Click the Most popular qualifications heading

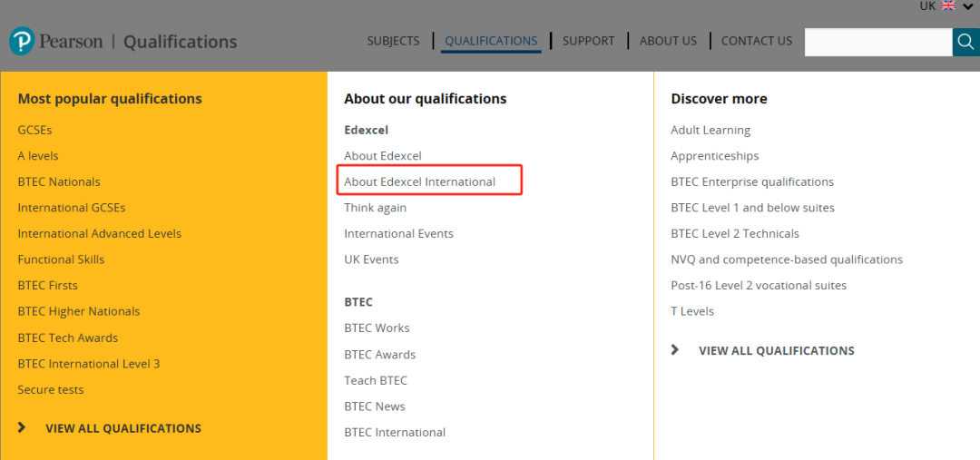(110, 99)
